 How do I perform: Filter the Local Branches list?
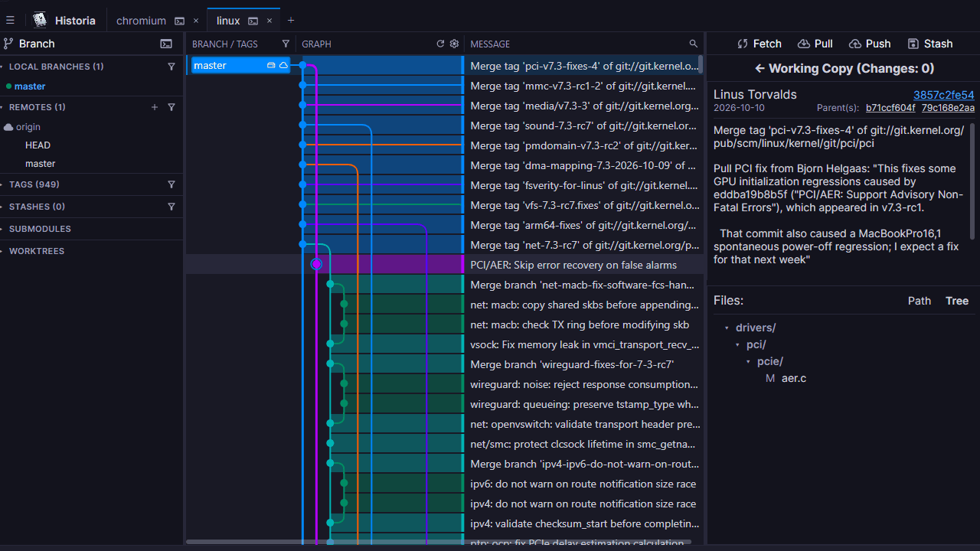coord(171,67)
